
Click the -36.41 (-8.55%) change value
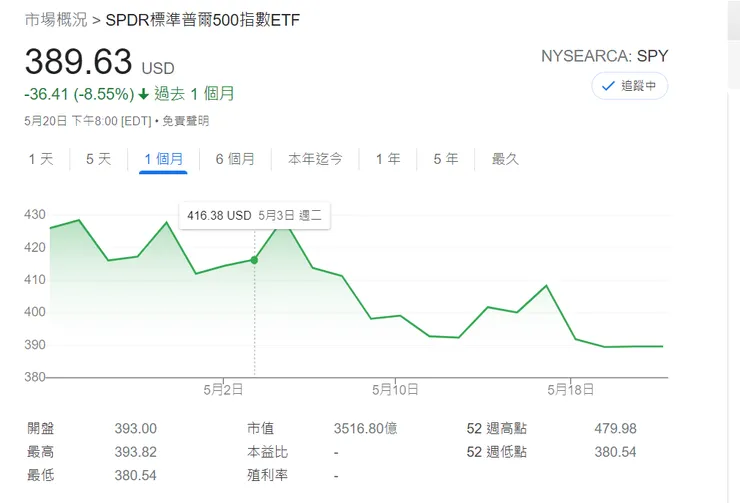pos(79,94)
